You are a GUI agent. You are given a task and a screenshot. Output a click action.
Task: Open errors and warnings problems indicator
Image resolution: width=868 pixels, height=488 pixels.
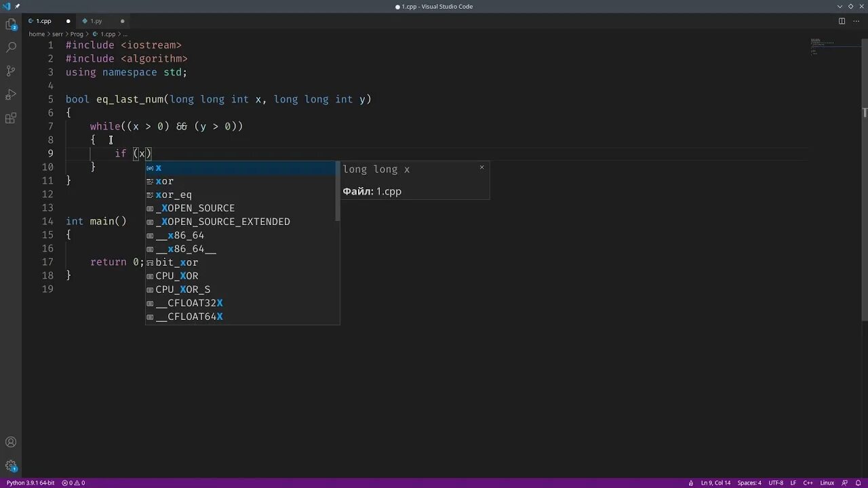click(x=73, y=483)
